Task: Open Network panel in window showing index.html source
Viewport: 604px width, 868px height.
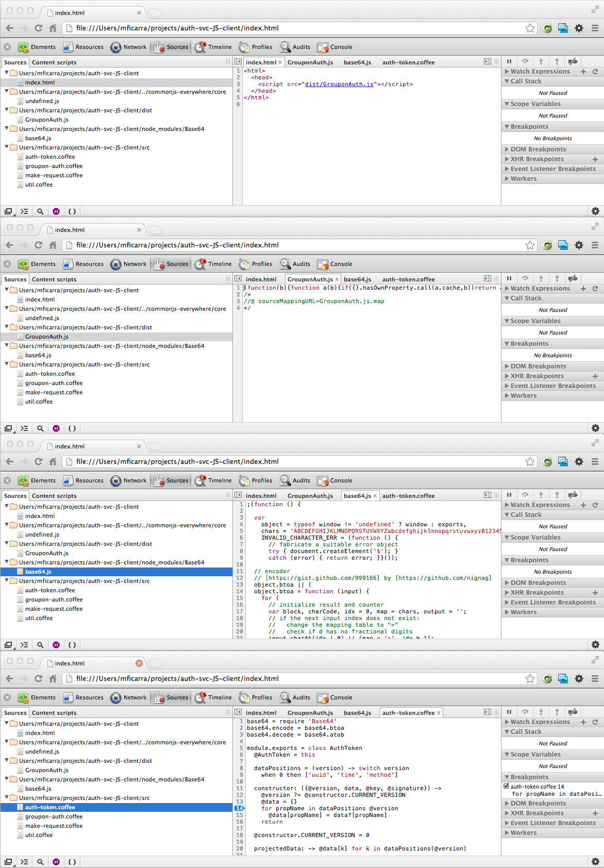Action: coord(129,47)
